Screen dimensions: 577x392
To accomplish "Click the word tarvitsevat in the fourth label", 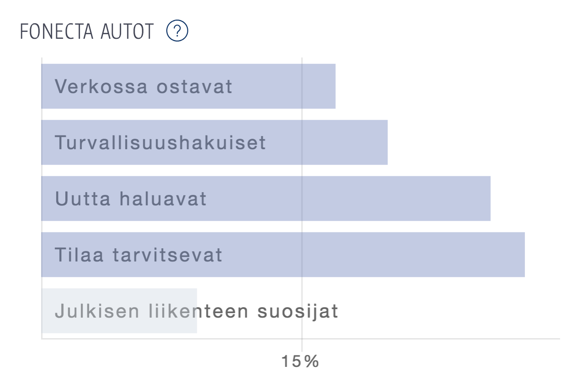I will [168, 255].
